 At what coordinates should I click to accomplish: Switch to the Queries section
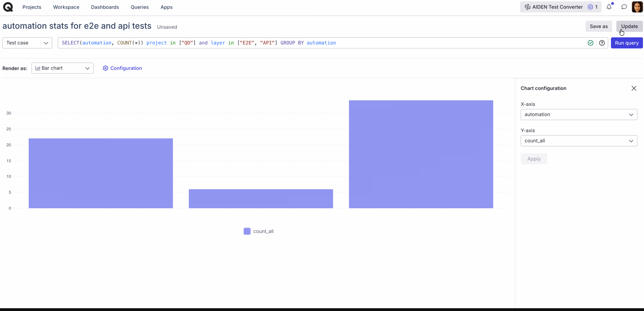(140, 7)
